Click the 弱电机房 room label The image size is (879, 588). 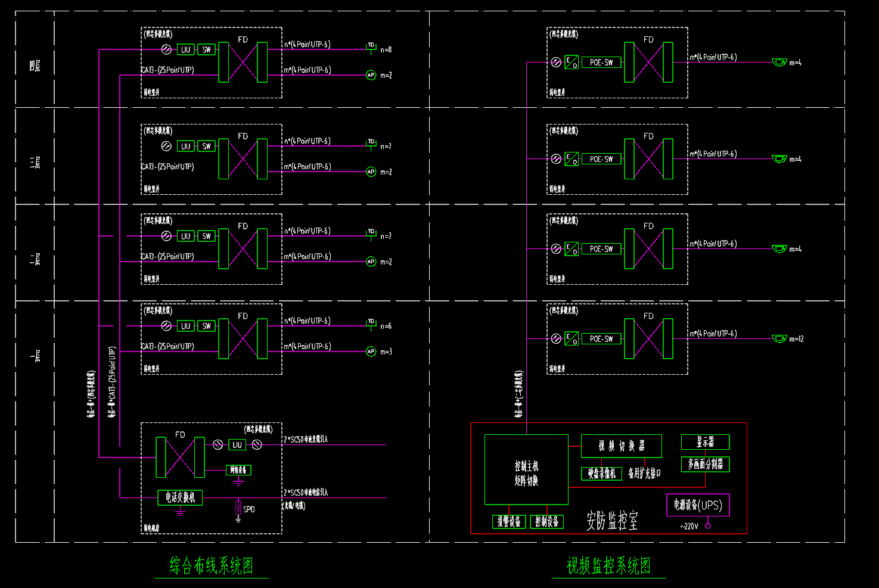[x=151, y=528]
